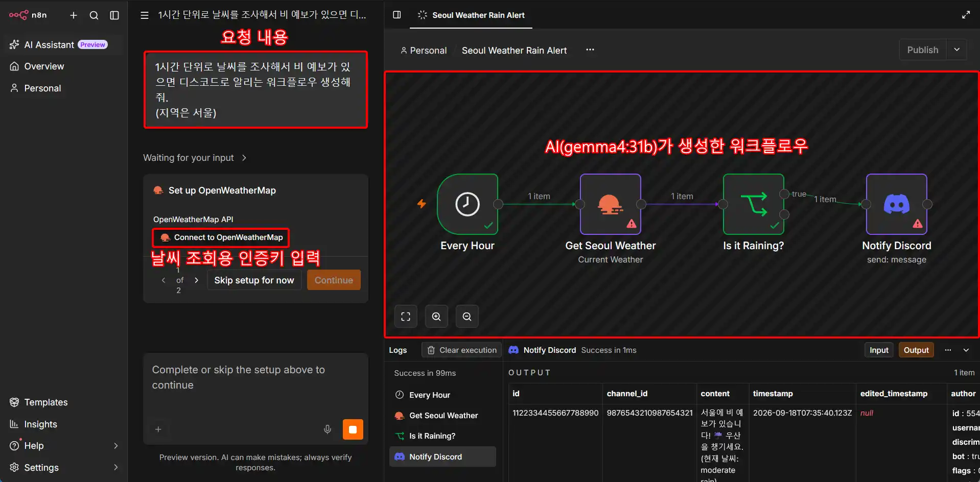The image size is (980, 482).
Task: Select the Get Seoul Weather node
Action: click(611, 204)
